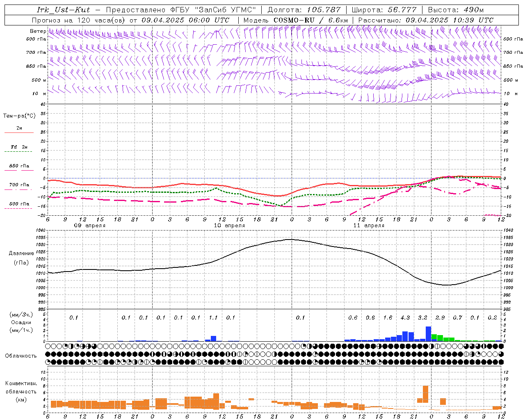Click the 'Рассчитано: 09.04.2025 10:39 UTC' timestamp

click(x=426, y=20)
